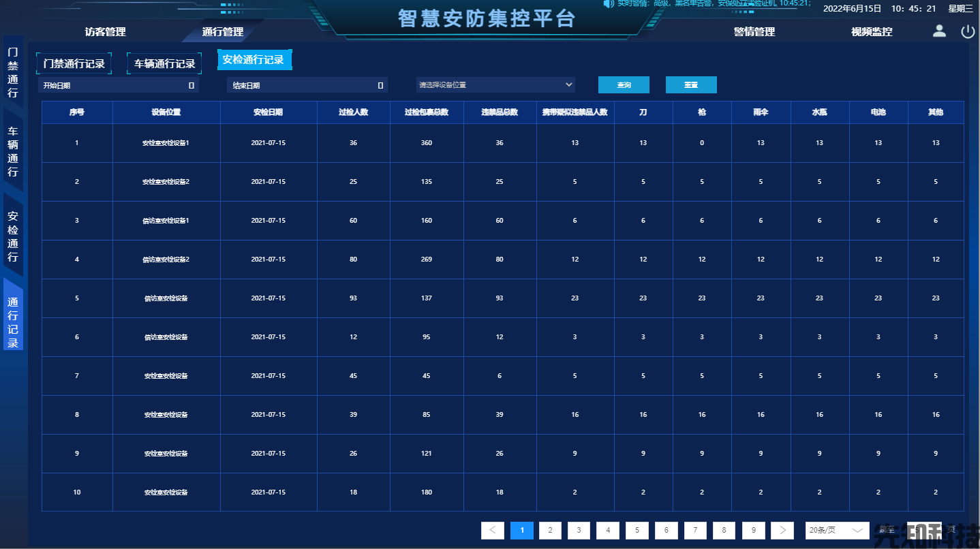Click parcel count 137 cell
Image resolution: width=980 pixels, height=549 pixels.
click(427, 298)
